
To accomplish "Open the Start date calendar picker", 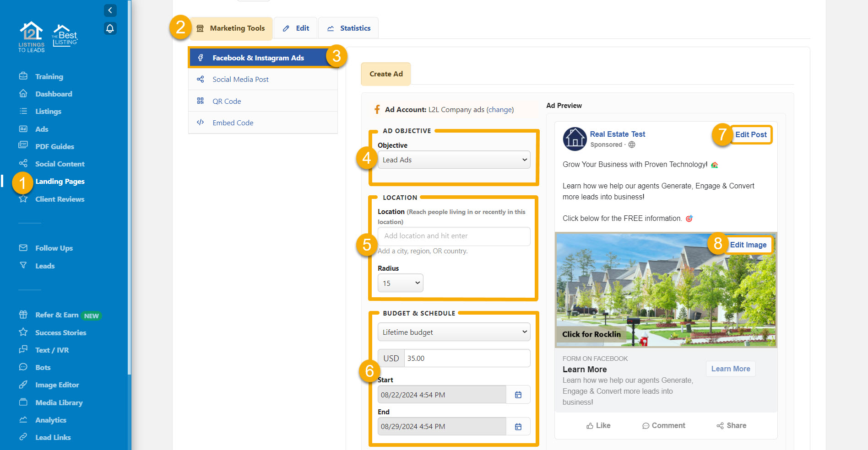I will pos(518,395).
